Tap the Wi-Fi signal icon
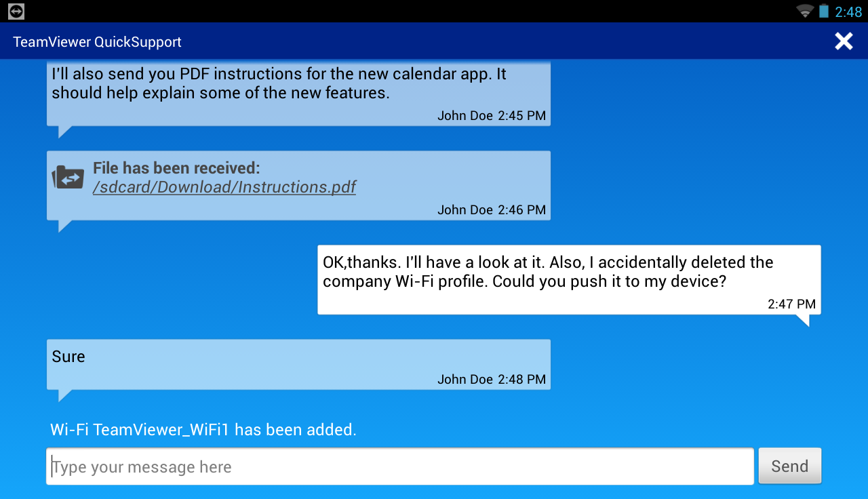The height and width of the screenshot is (499, 868). coord(805,11)
